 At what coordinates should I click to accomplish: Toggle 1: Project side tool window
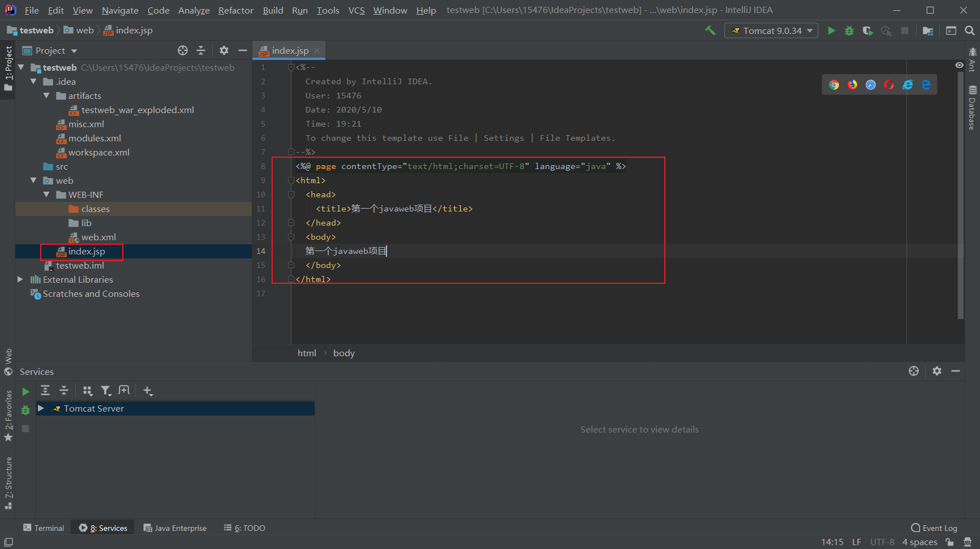(8, 68)
